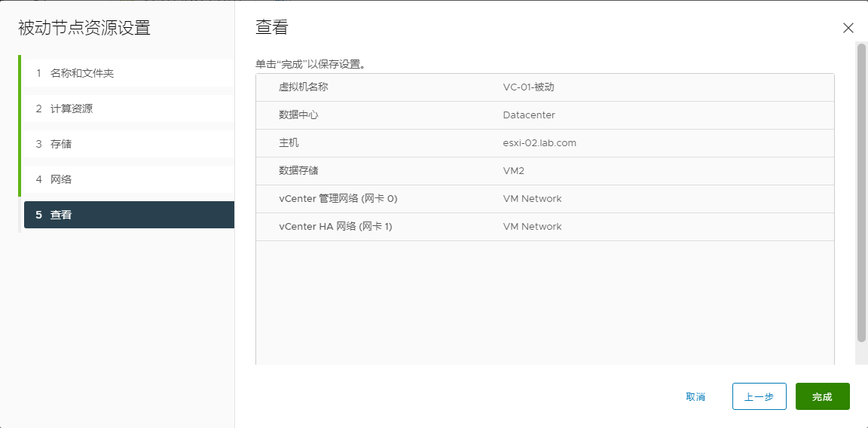Click the 被动节点资源设置 title
This screenshot has width=868, height=428.
coord(84,28)
